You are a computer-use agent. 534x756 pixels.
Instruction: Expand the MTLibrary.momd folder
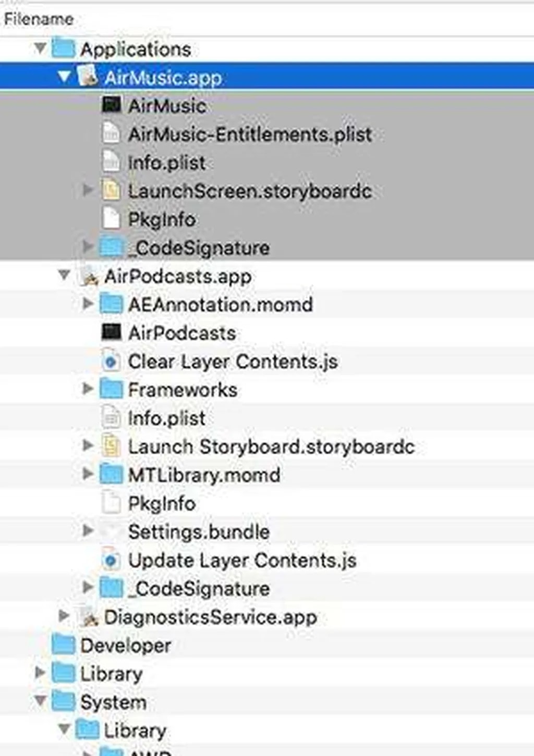[x=88, y=475]
